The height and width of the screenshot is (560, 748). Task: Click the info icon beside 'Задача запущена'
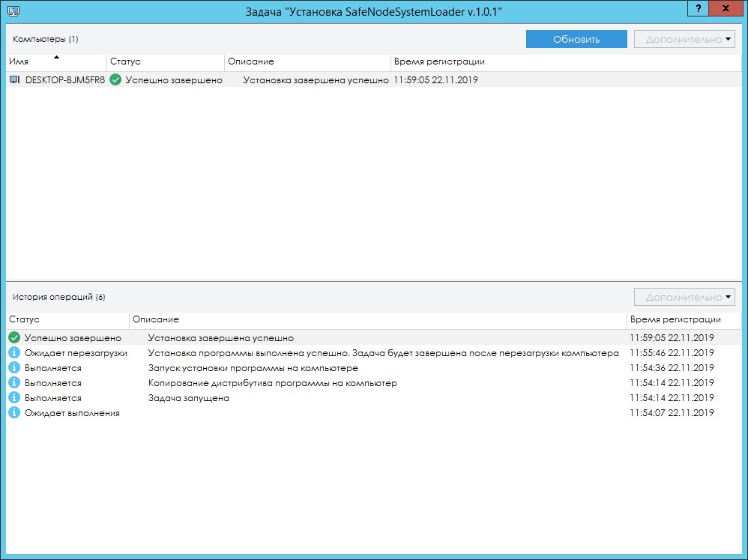pos(13,397)
